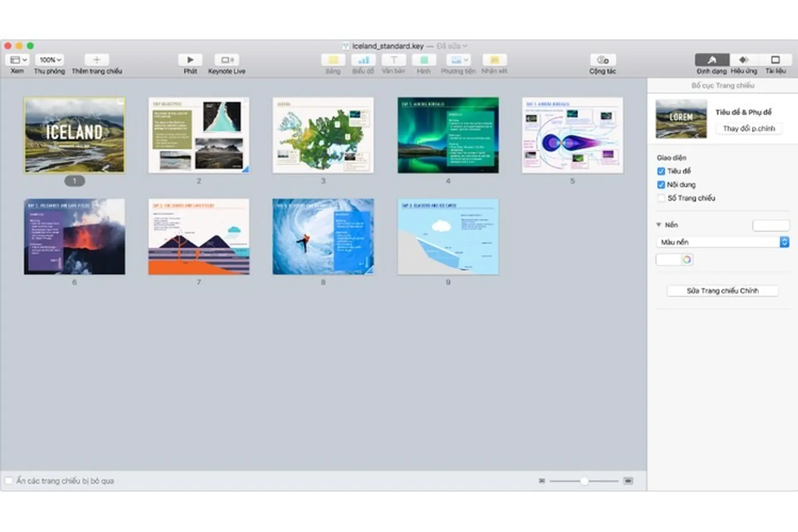Select slide 8 ice cave climber

323,236
